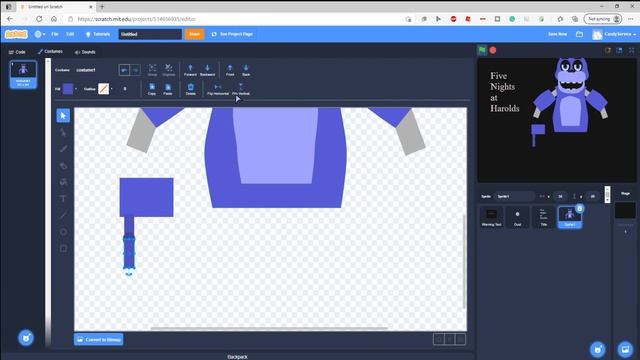Select the Rectangle tool
The width and height of the screenshot is (640, 360).
pyautogui.click(x=63, y=248)
